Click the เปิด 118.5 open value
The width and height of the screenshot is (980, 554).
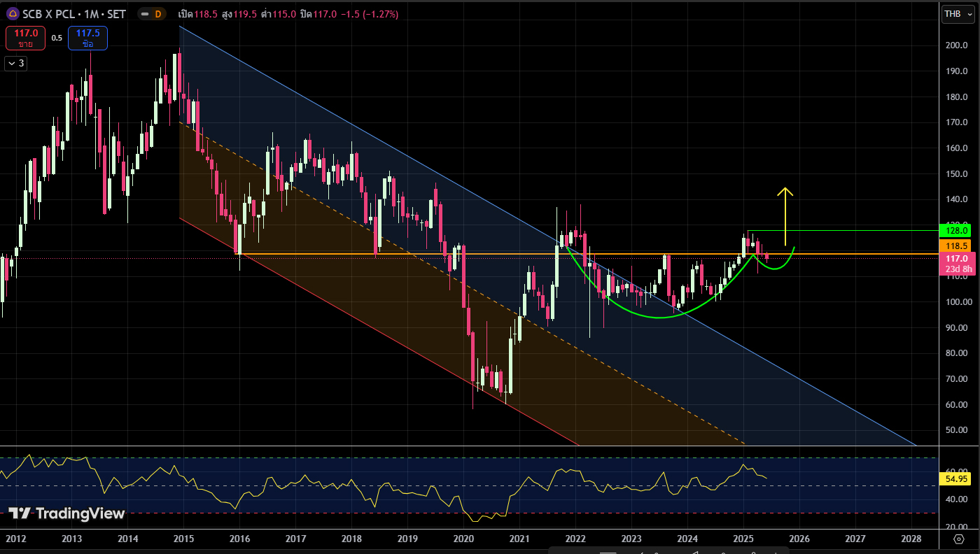click(198, 14)
